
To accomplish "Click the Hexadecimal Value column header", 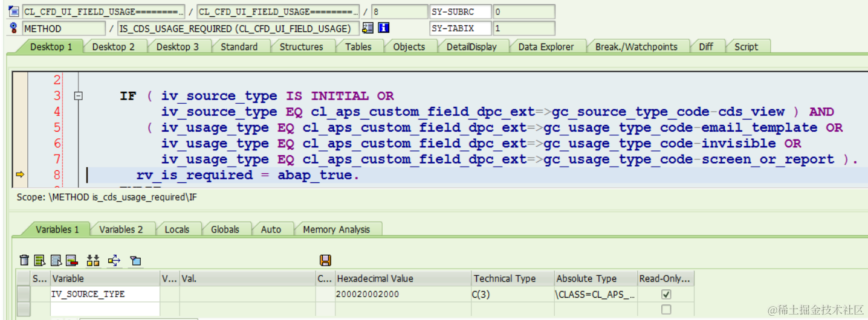I will click(403, 278).
